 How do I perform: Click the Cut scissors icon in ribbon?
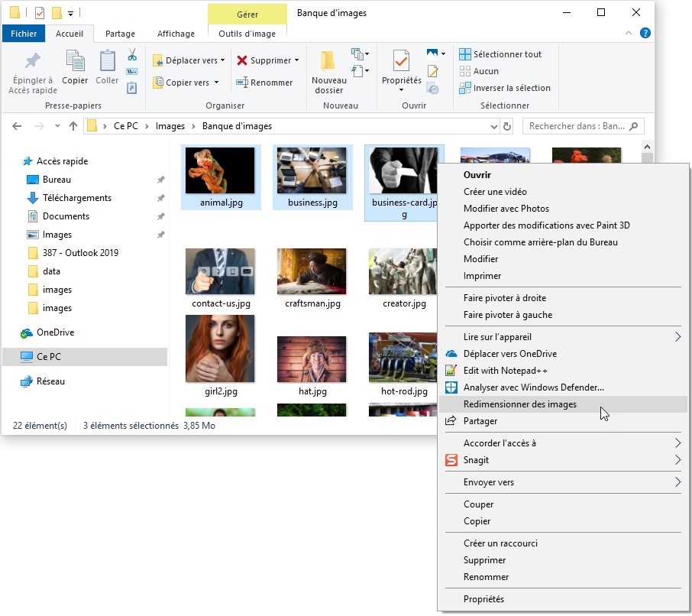click(131, 55)
